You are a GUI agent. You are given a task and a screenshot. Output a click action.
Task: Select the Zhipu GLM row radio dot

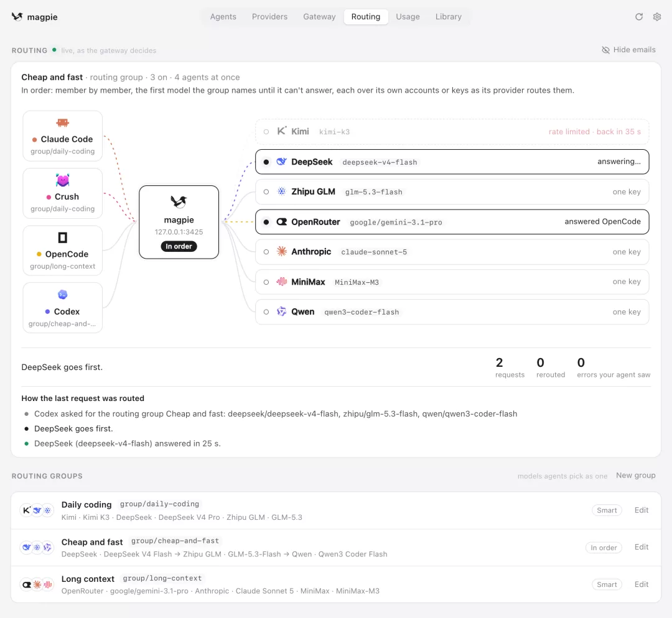click(x=266, y=192)
